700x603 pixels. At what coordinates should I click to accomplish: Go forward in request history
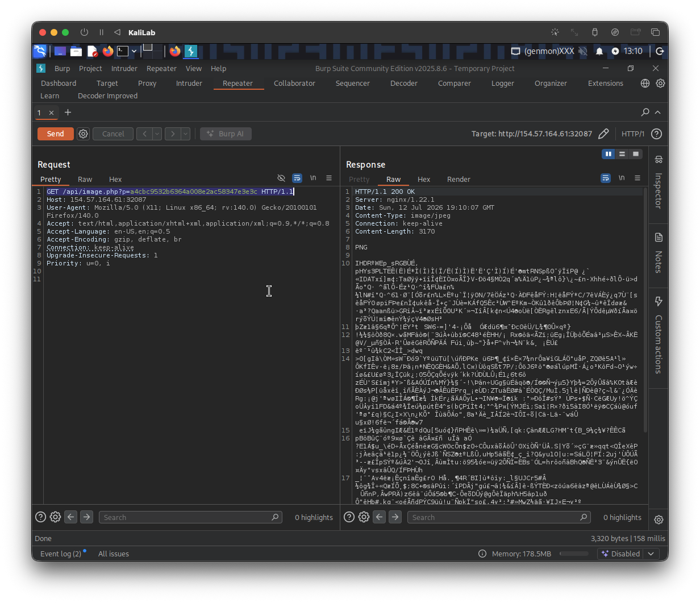(x=173, y=134)
